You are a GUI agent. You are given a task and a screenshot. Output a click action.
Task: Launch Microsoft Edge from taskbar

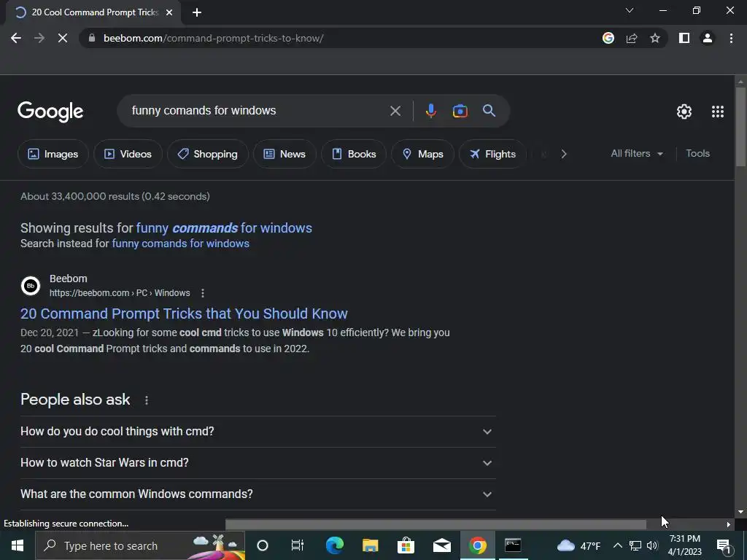(x=334, y=545)
